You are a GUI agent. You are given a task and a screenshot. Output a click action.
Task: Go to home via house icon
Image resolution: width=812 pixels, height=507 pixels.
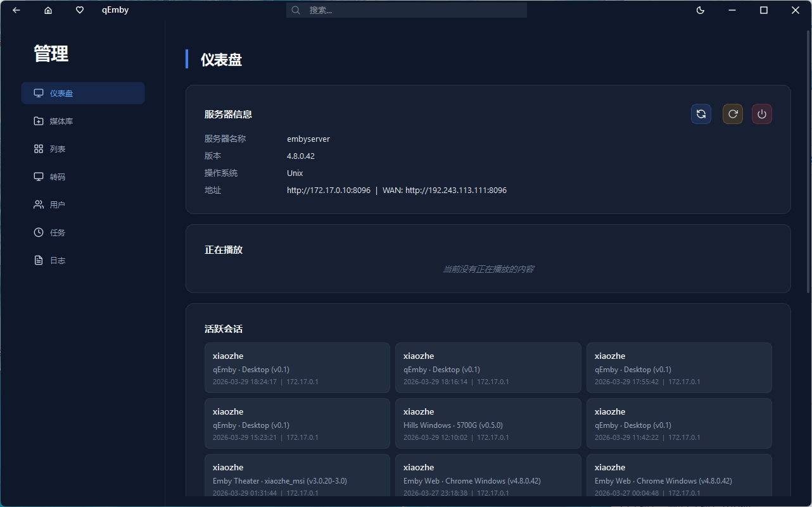[48, 10]
